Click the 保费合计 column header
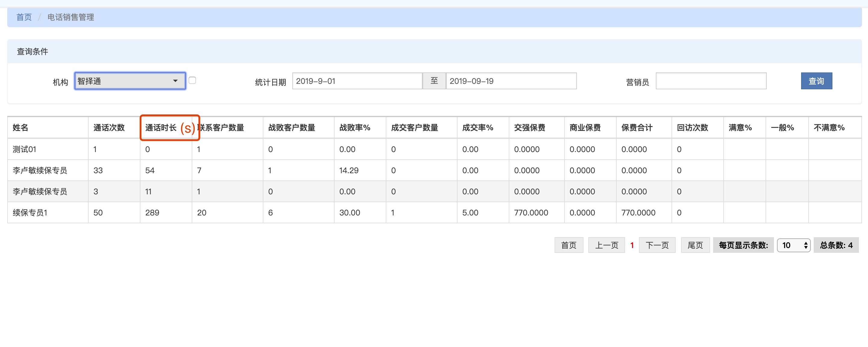This screenshot has height=347, width=868. pos(637,127)
